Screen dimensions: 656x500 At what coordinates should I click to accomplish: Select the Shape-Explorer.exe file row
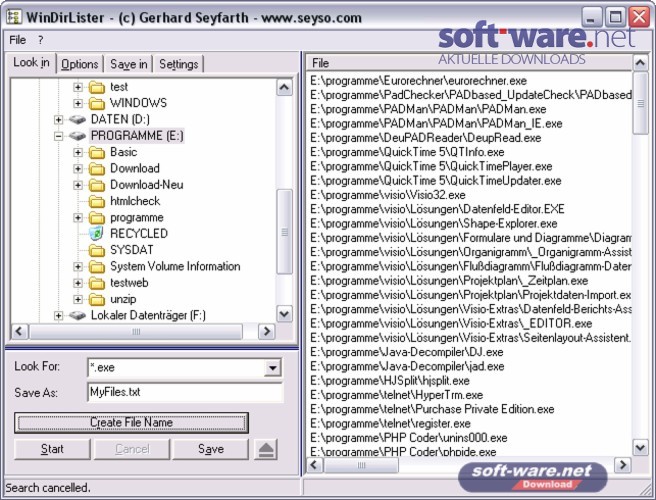tap(434, 223)
